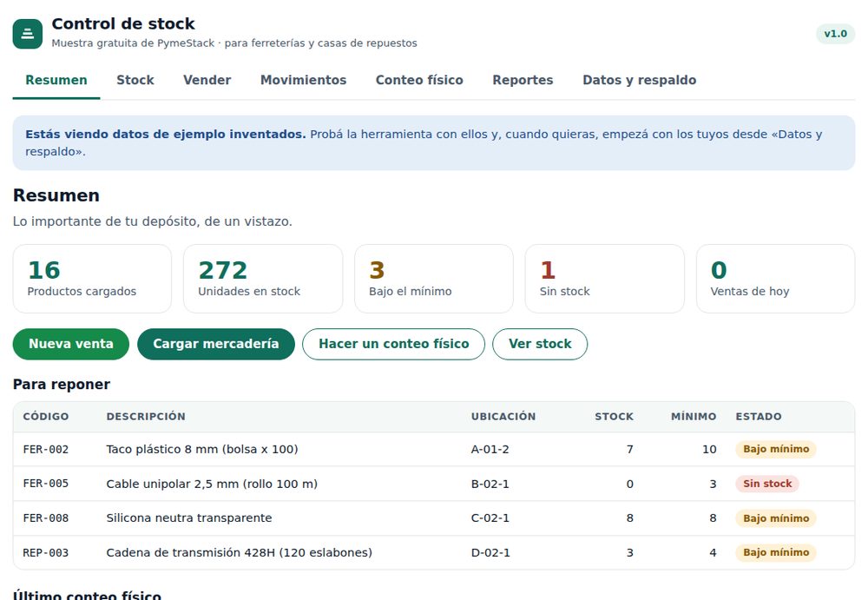
Task: Switch to the Stock tab
Action: 135,81
